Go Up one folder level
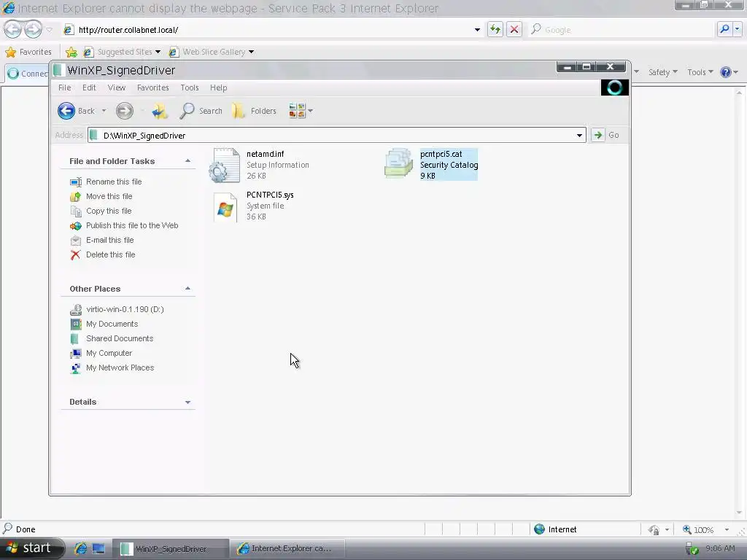 pos(160,111)
